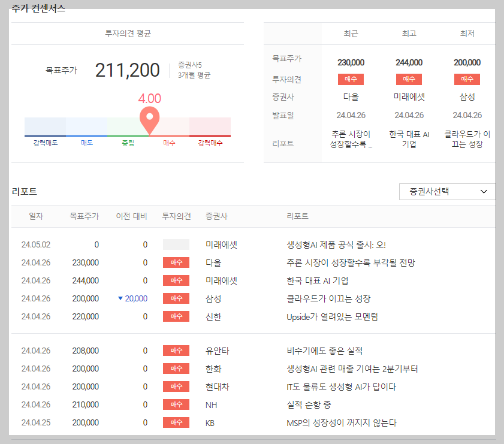Click the 매수 badge under 최근 column
The height and width of the screenshot is (444, 504).
click(351, 79)
